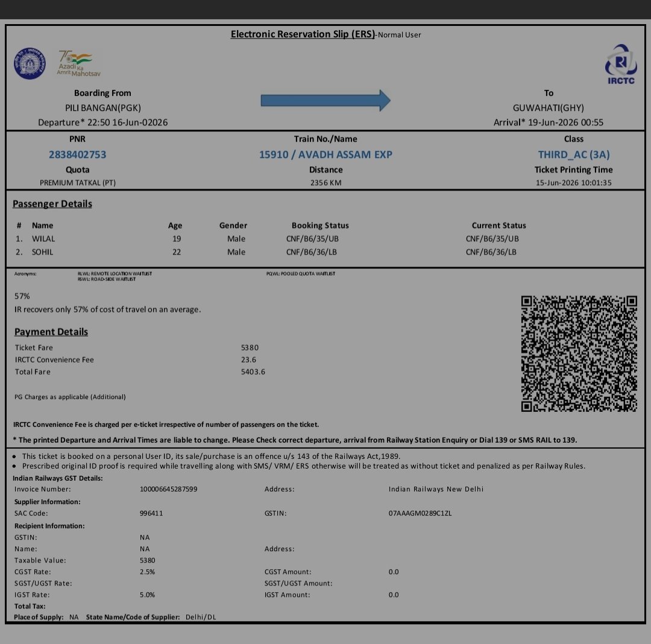The height and width of the screenshot is (644, 651).
Task: Click the address Indian Railways New Delhi
Action: [x=436, y=489]
